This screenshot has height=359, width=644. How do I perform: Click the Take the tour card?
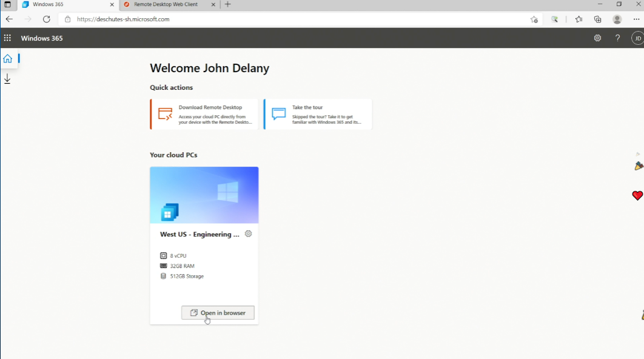click(318, 114)
